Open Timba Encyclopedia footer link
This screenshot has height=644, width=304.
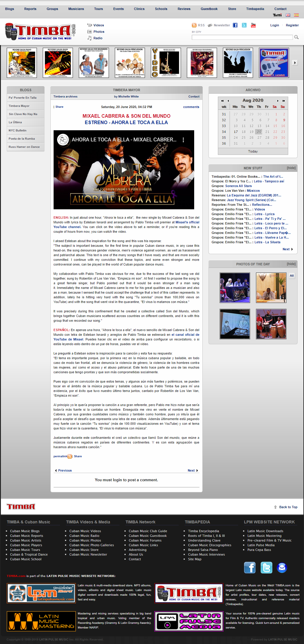coord(204,531)
